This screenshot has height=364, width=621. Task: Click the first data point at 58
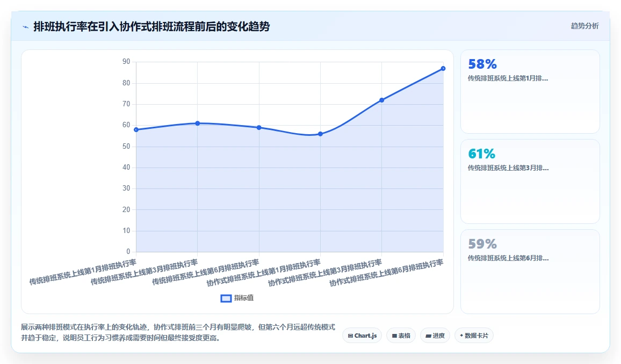tap(136, 130)
